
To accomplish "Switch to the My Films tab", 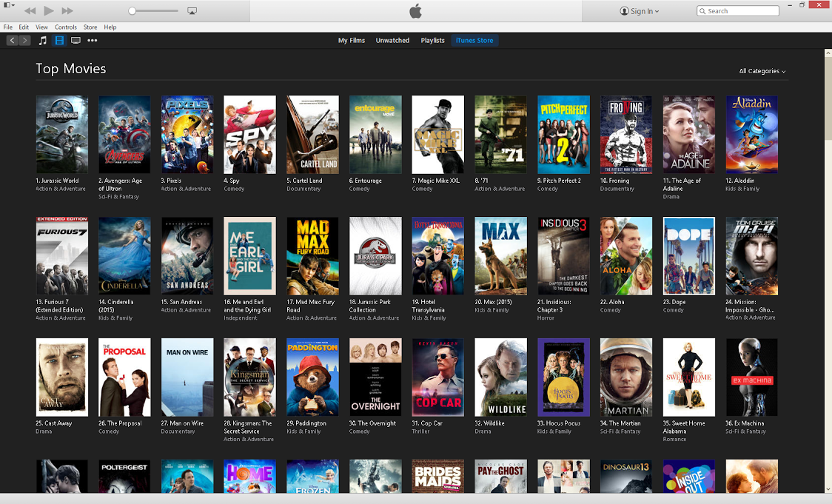I will [352, 40].
